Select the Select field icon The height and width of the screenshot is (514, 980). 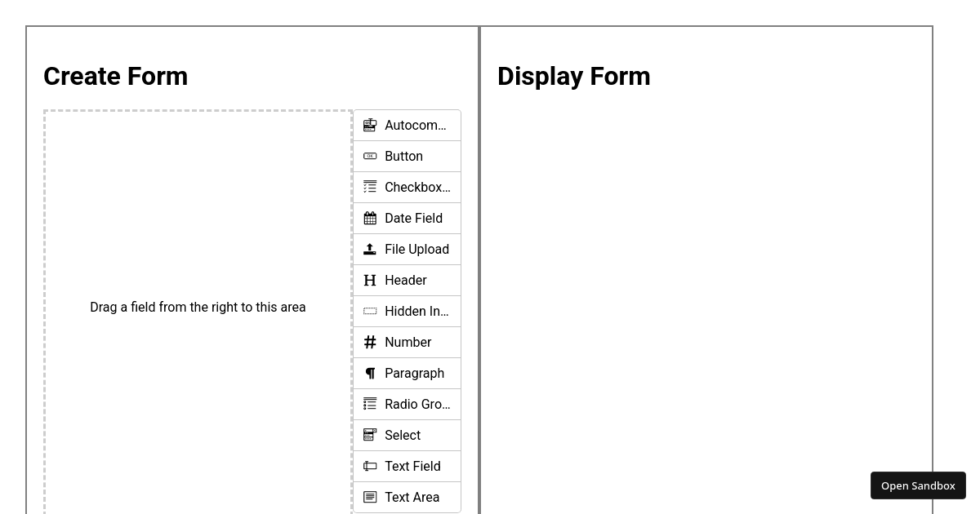pyautogui.click(x=370, y=435)
